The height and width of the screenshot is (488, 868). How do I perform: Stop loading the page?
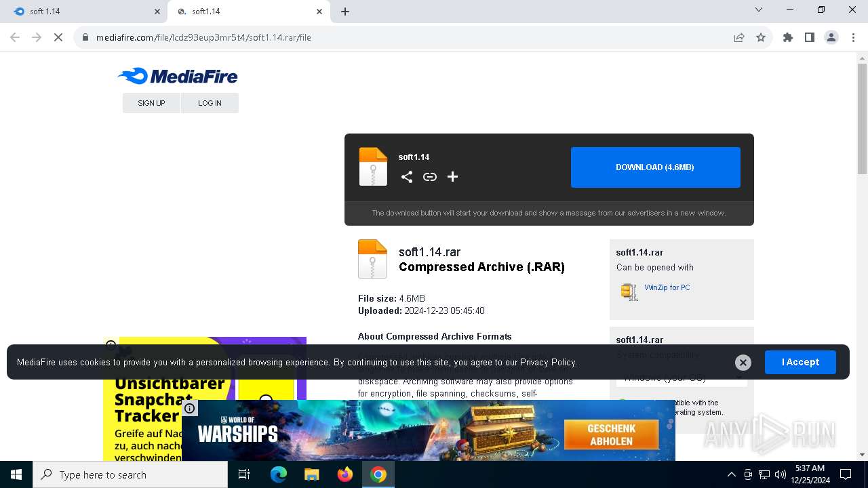point(58,37)
